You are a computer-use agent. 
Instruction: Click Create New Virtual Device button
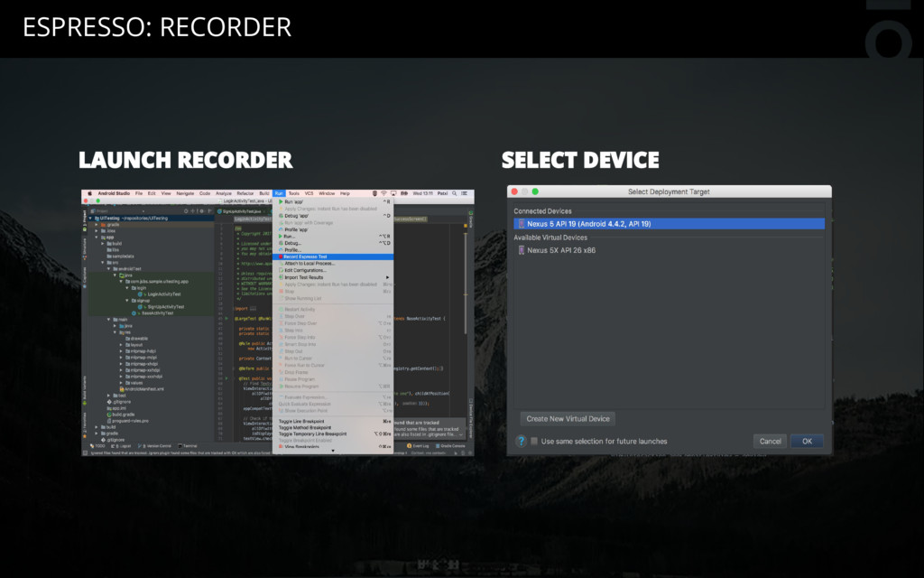(x=568, y=419)
